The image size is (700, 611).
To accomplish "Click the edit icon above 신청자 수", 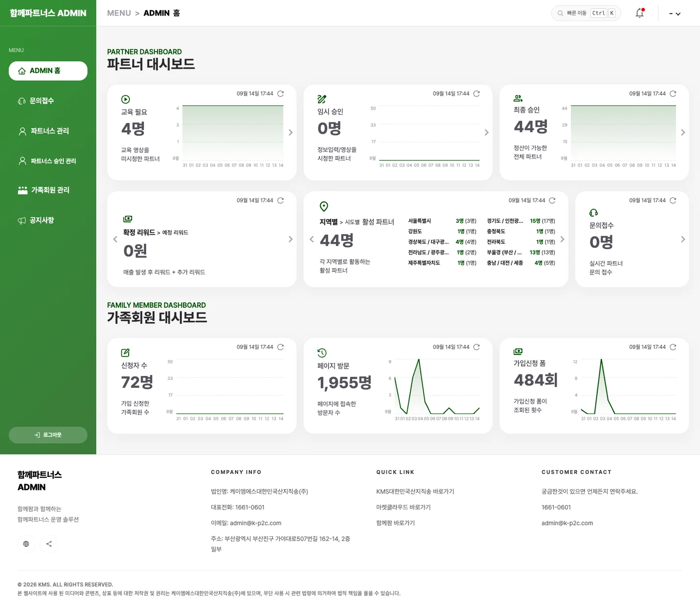I will tap(125, 353).
